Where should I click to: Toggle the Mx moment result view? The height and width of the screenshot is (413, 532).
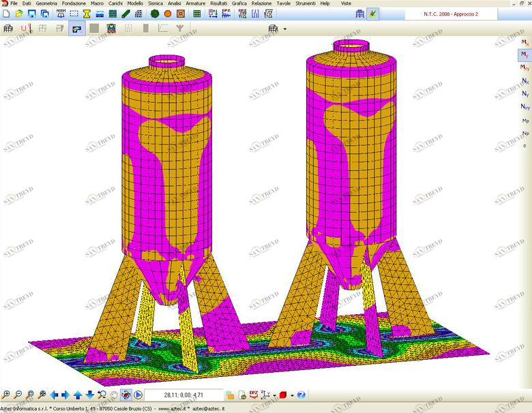pyautogui.click(x=524, y=43)
